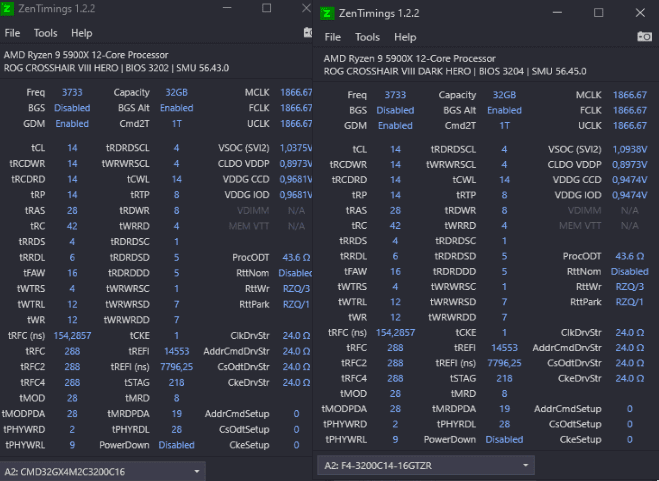Screen dimensions: 659x481
Task: Open File menu in right ZenTimings window
Action: pos(332,37)
